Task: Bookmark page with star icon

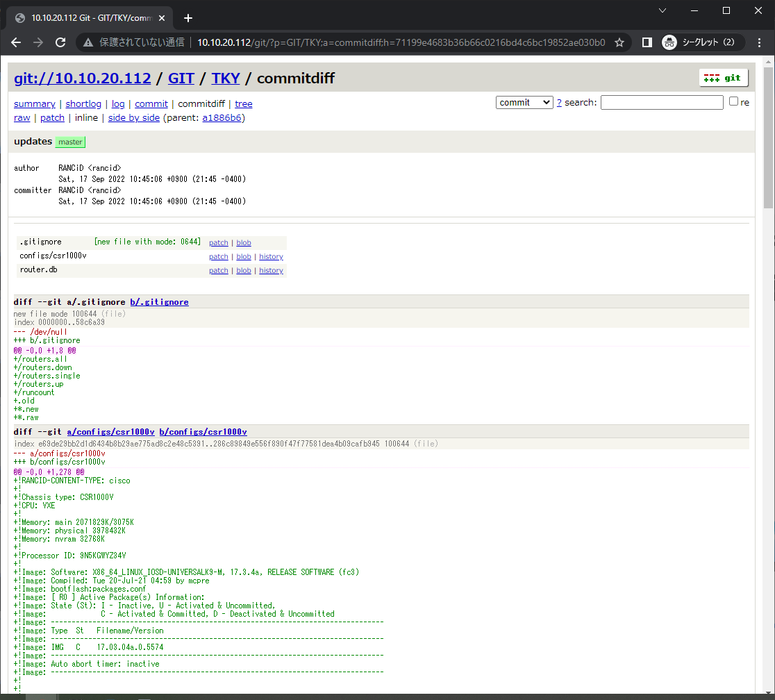Action: click(x=619, y=42)
